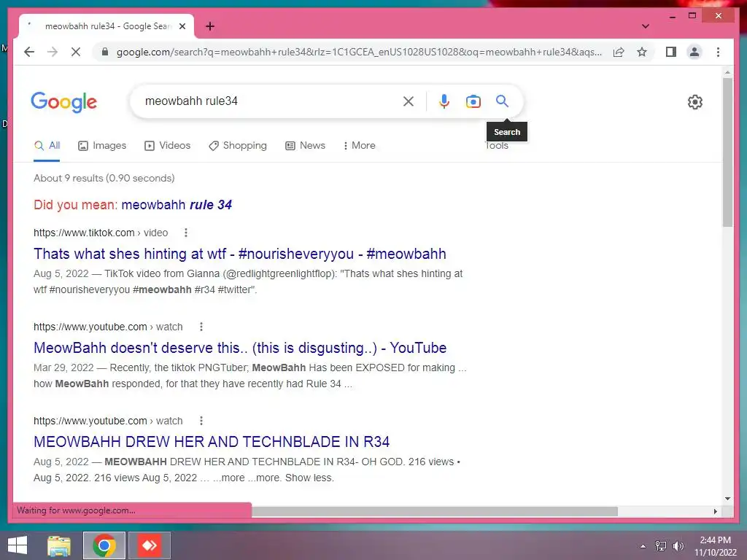Click the suggested spelling meowbahh rule 34
Screen dimensions: 747x560
[x=177, y=205]
